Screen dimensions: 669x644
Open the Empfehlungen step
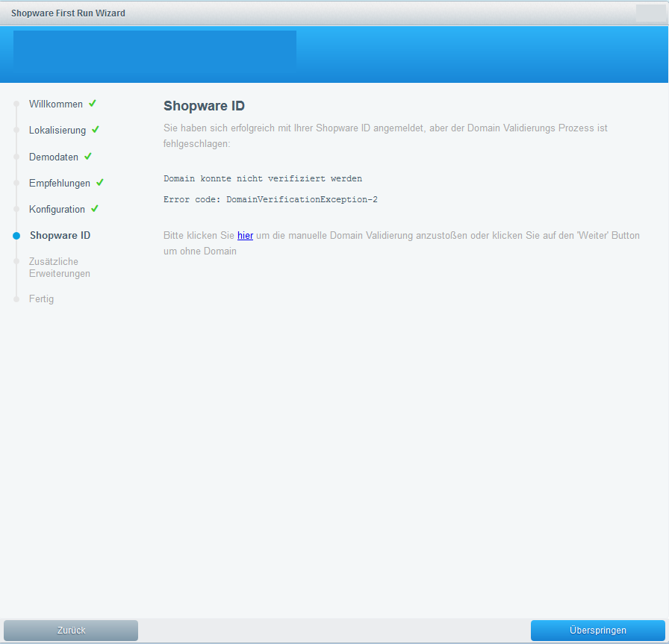tap(59, 183)
